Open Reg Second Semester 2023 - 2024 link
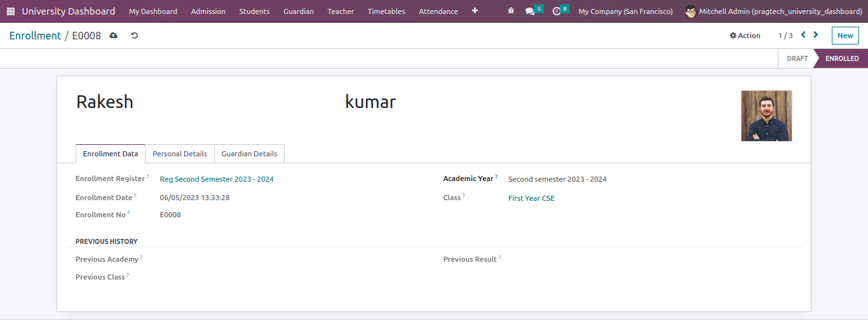This screenshot has height=324, width=868. pyautogui.click(x=217, y=179)
